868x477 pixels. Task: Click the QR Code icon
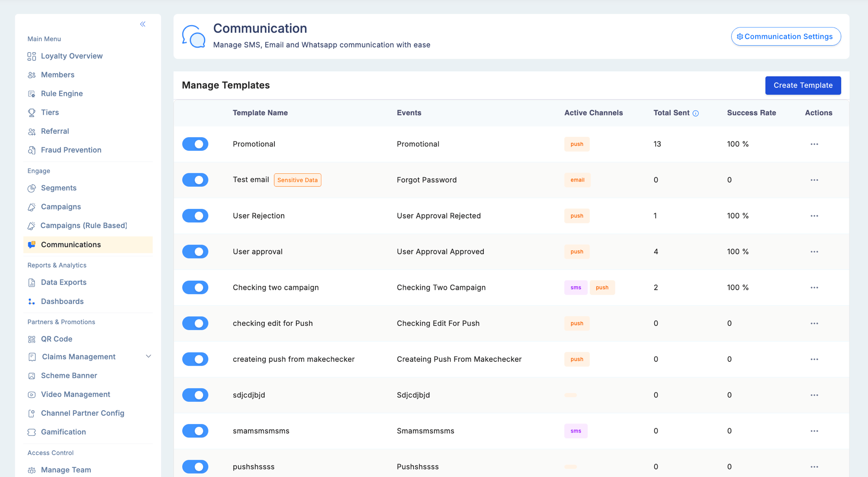click(x=32, y=339)
